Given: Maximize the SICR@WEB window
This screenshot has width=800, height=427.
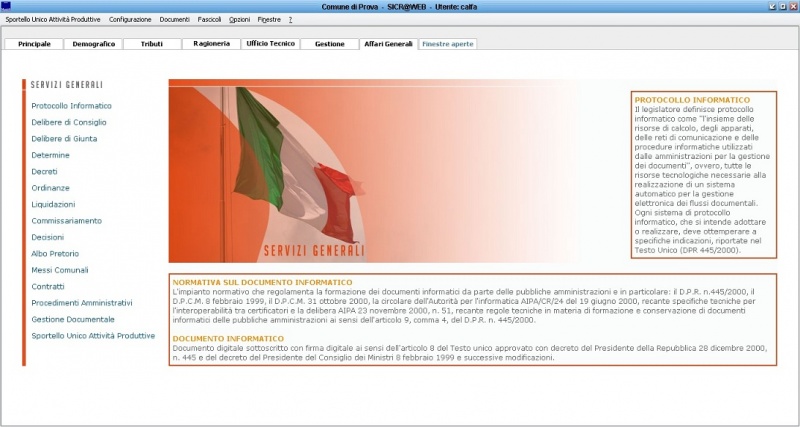Looking at the screenshot, I should point(782,7).
